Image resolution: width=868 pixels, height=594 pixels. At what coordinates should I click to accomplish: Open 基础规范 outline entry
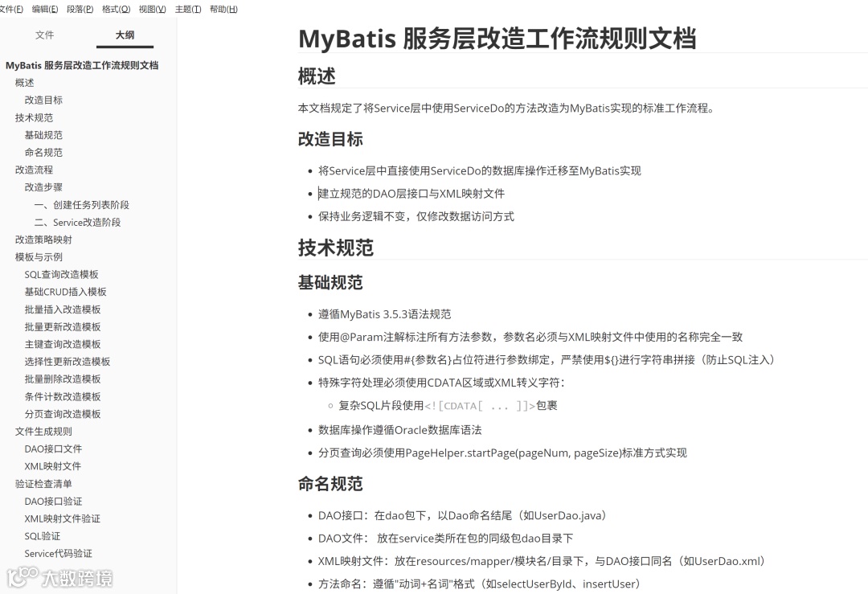[43, 135]
